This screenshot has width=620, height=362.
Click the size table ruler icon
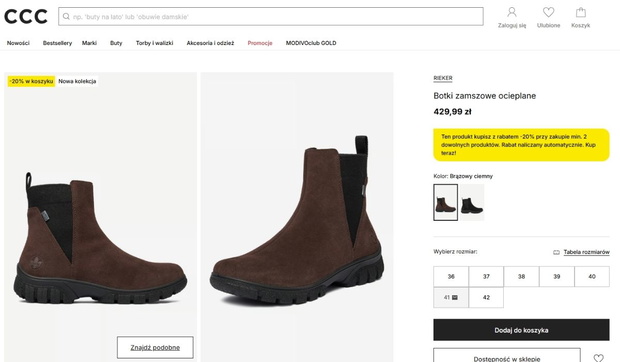coord(556,252)
